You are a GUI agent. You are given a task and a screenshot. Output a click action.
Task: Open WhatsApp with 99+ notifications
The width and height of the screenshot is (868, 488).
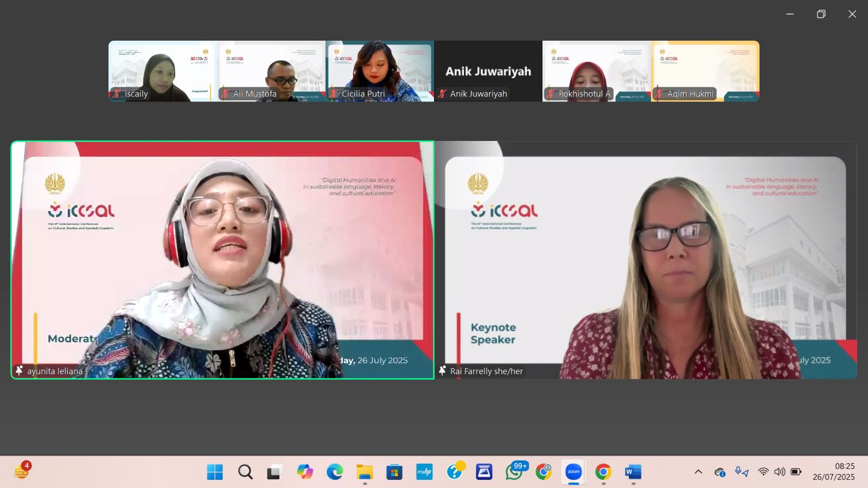pos(514,472)
